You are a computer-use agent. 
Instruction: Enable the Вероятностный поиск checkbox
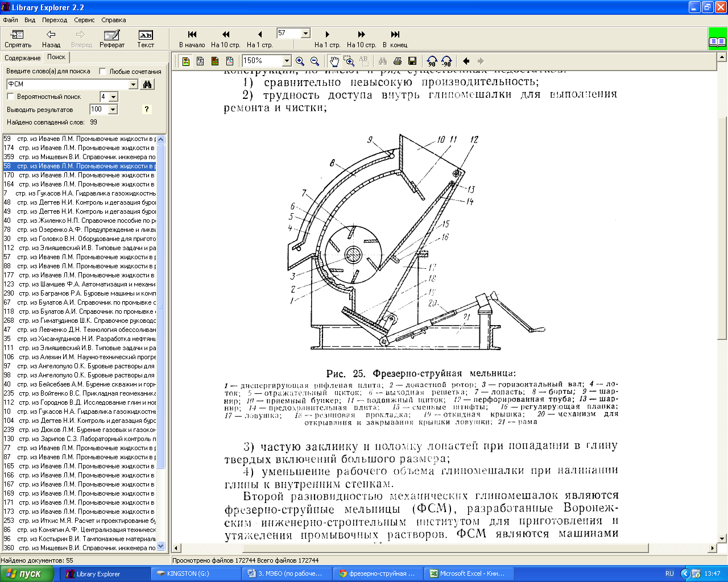tap(10, 97)
